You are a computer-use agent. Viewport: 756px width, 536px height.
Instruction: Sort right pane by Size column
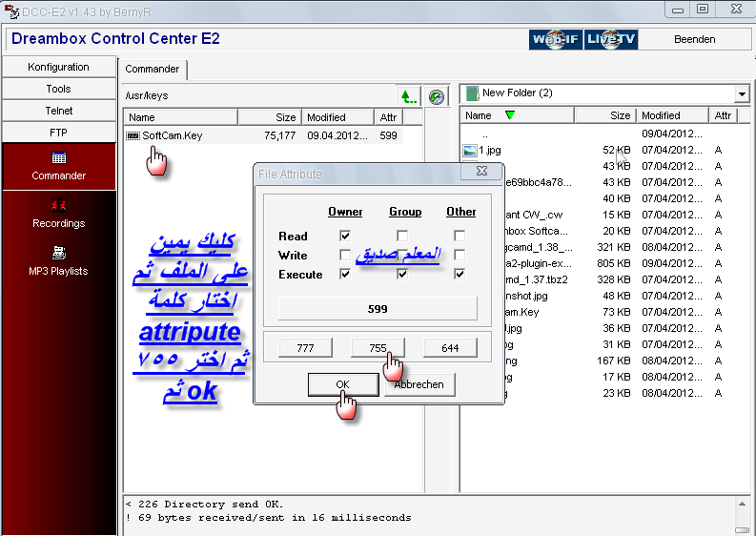click(x=605, y=115)
